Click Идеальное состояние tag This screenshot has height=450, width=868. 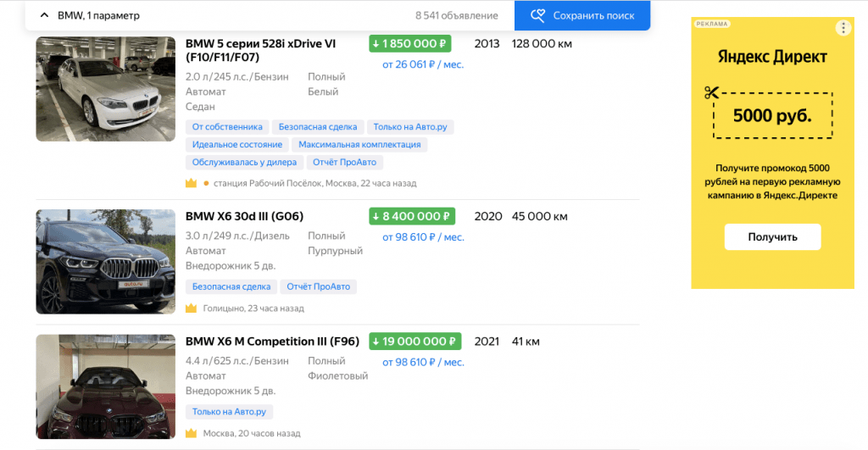coord(237,144)
